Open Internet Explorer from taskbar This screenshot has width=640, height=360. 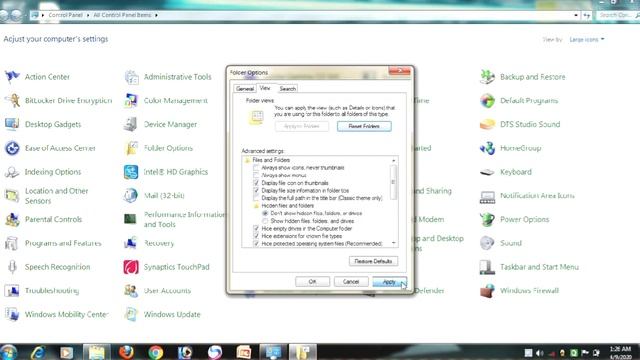pos(38,352)
